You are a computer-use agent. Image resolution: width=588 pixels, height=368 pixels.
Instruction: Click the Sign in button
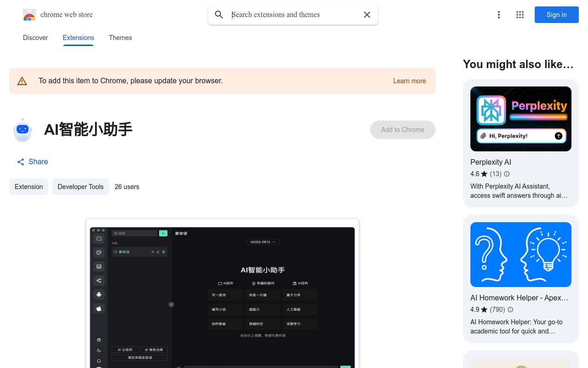point(557,15)
